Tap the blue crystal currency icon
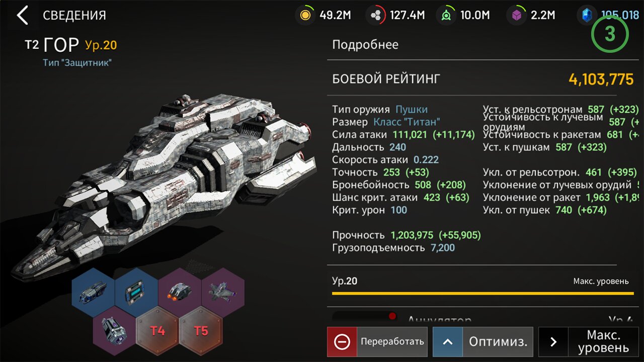 coord(587,15)
